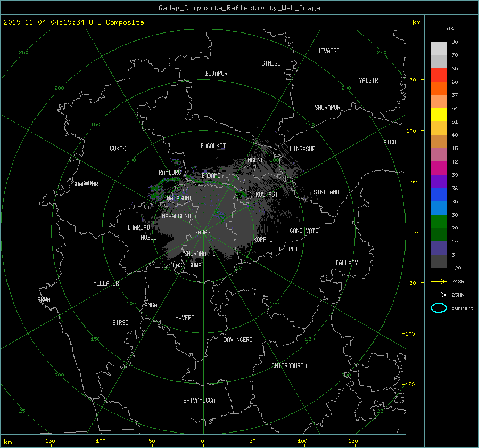Click the GADAG radar center label
Viewport: 479px width, 448px height.
tap(203, 232)
